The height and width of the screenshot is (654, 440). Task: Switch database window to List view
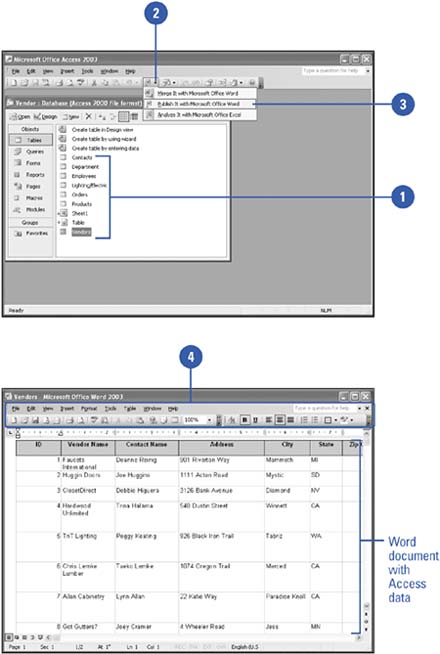pos(123,116)
